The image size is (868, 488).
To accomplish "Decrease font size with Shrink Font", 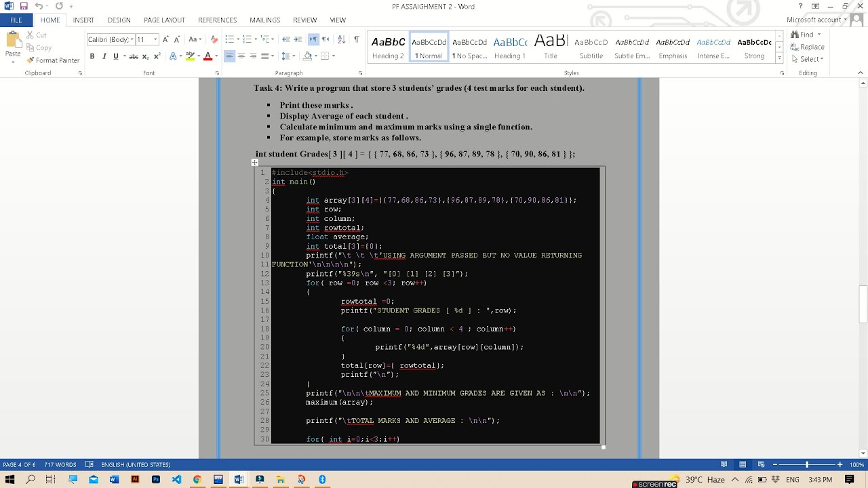I will coord(176,39).
